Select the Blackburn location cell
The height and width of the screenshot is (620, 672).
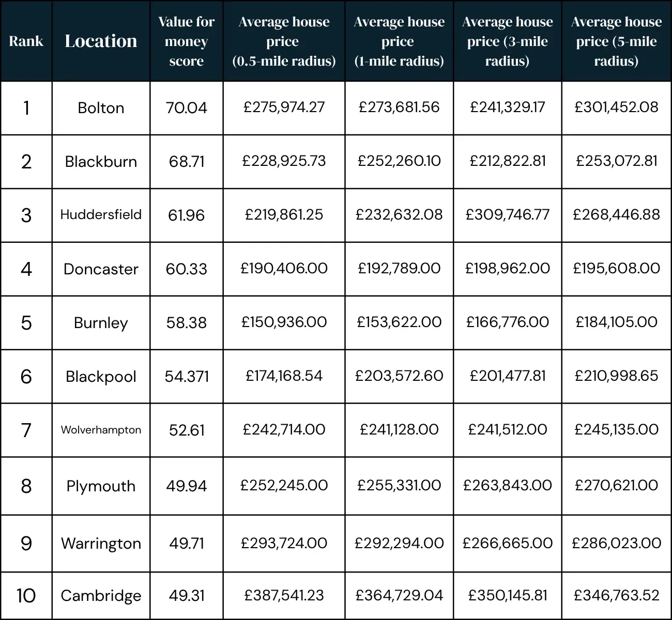101,162
